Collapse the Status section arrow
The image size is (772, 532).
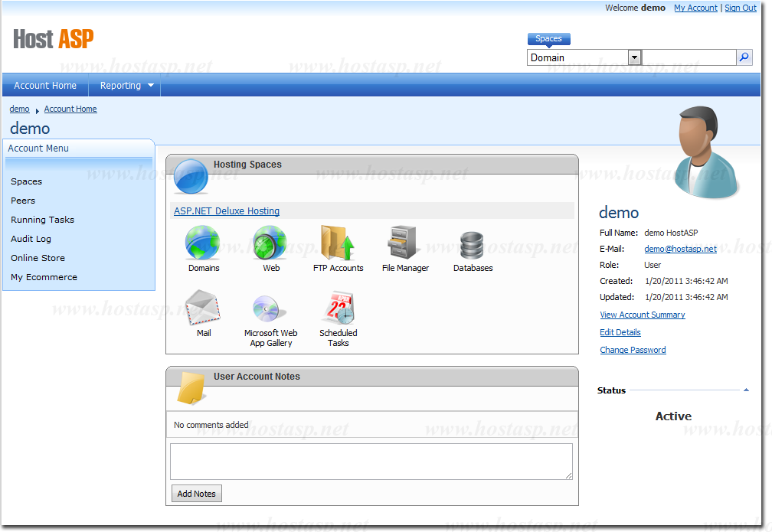tap(746, 390)
